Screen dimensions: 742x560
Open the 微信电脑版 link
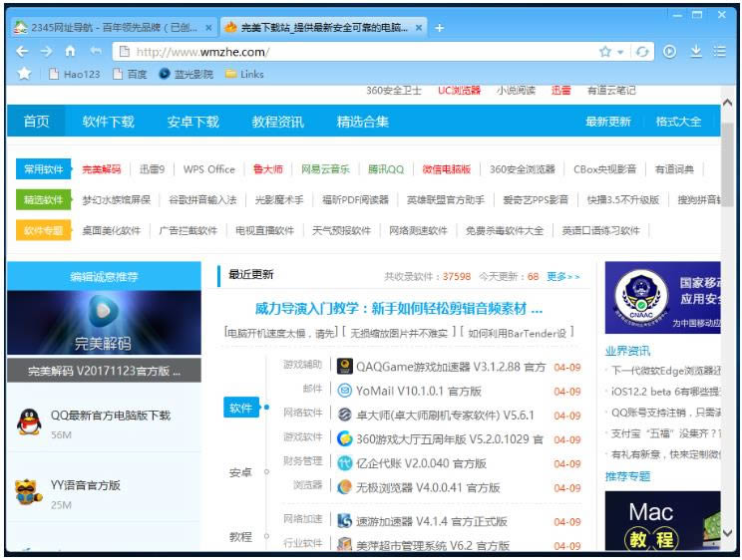(x=447, y=169)
